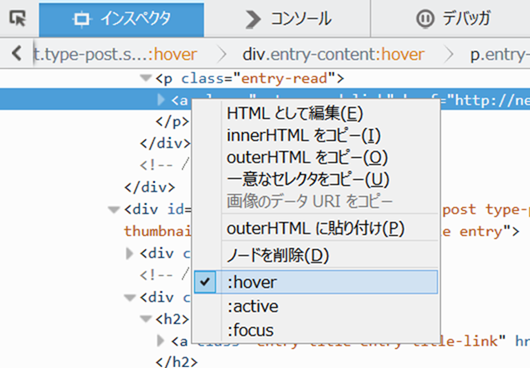Select breadcrumb div.entry-content:hover
530x368 pixels.
click(334, 54)
